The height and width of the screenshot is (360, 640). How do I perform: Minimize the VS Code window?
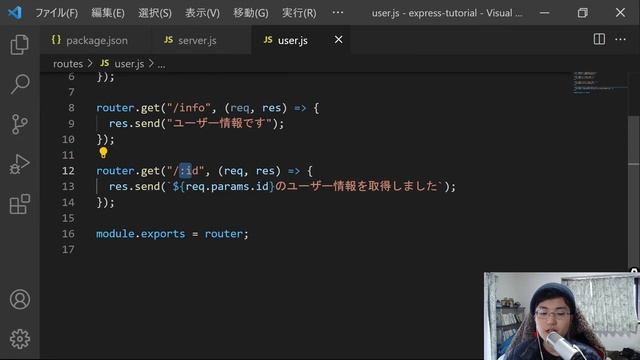tap(544, 13)
